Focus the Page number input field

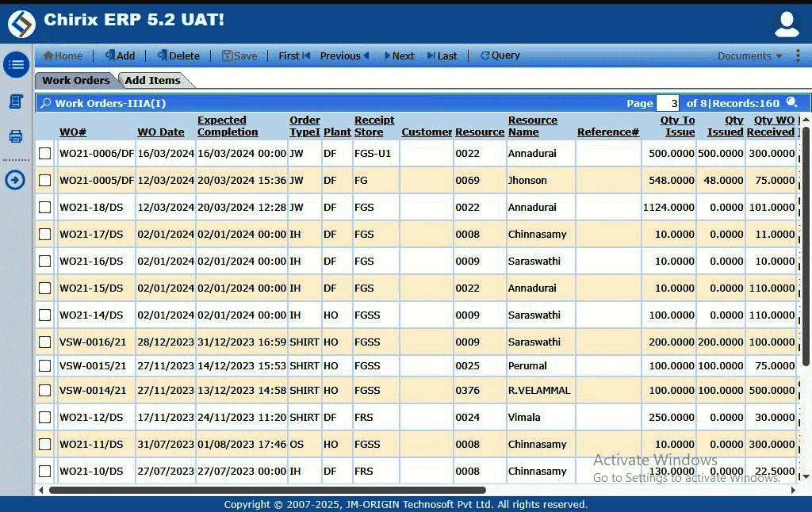click(668, 103)
